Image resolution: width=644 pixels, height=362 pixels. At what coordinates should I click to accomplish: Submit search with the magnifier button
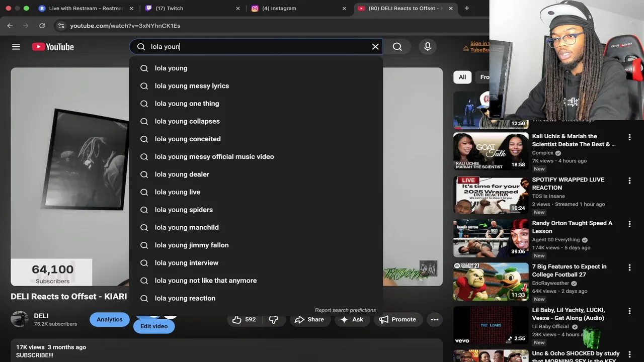pos(397,47)
